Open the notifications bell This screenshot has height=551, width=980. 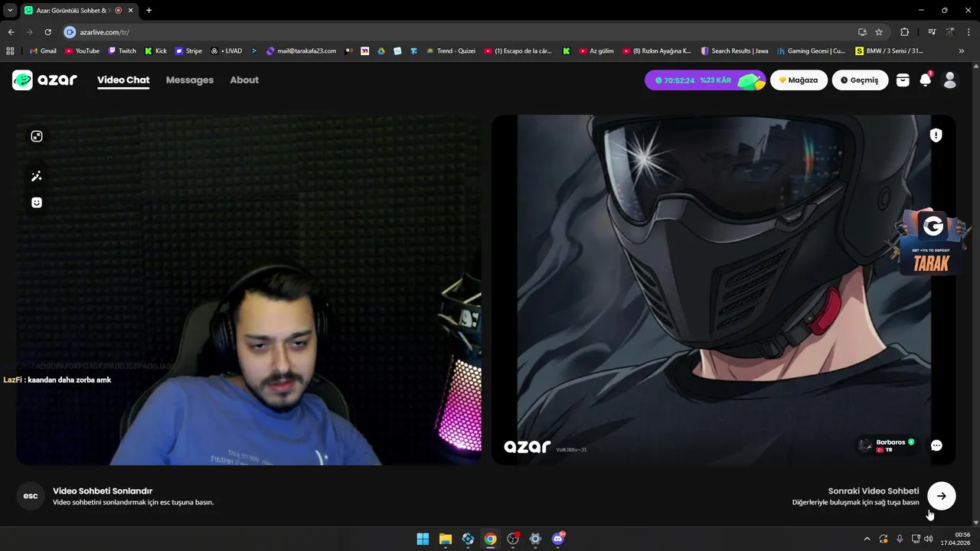926,80
